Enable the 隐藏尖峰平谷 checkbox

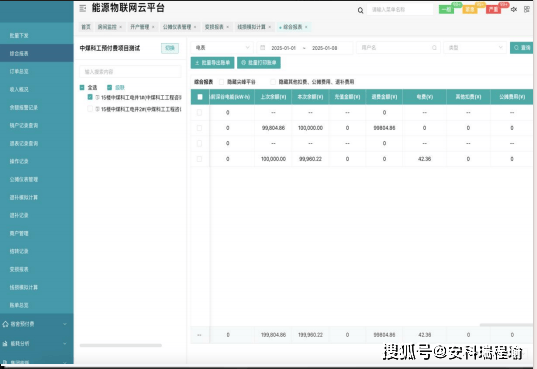coord(221,82)
